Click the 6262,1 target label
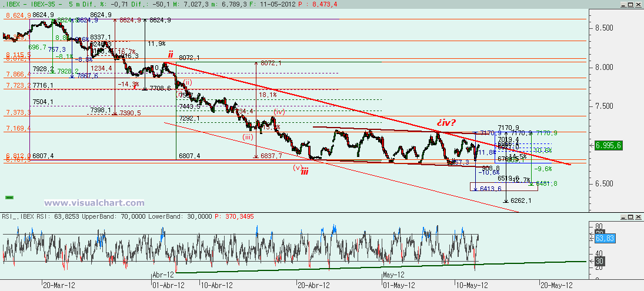 521,200
